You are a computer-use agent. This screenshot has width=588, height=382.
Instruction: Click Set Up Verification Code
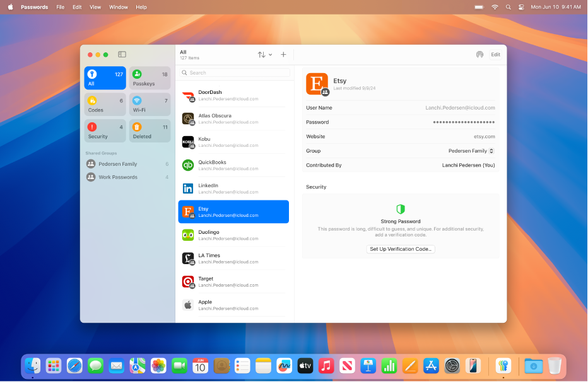tap(401, 249)
